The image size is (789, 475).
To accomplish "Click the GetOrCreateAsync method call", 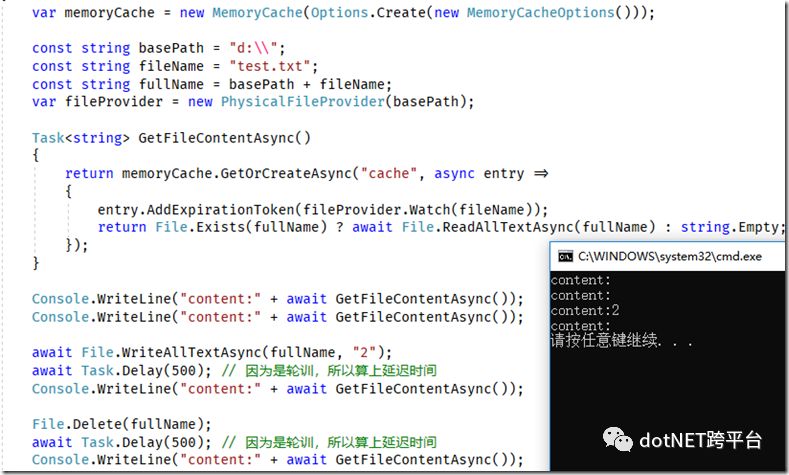I will pyautogui.click(x=286, y=174).
